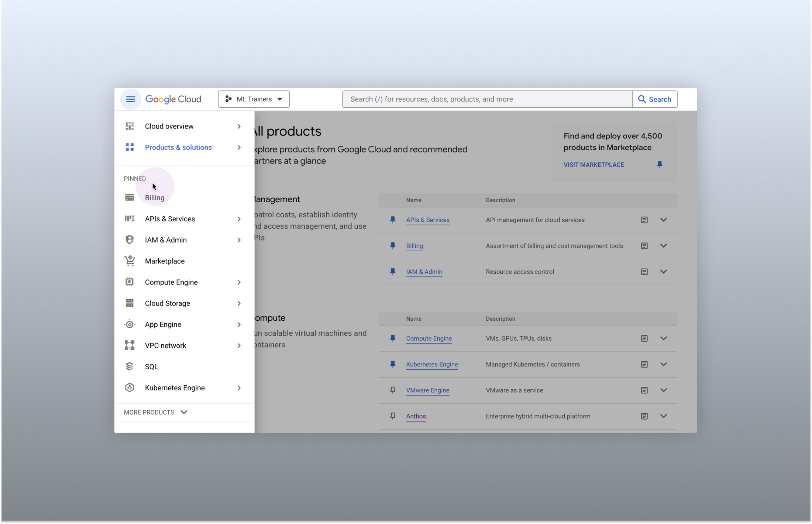Expand the APIs & Services table row

pos(663,220)
